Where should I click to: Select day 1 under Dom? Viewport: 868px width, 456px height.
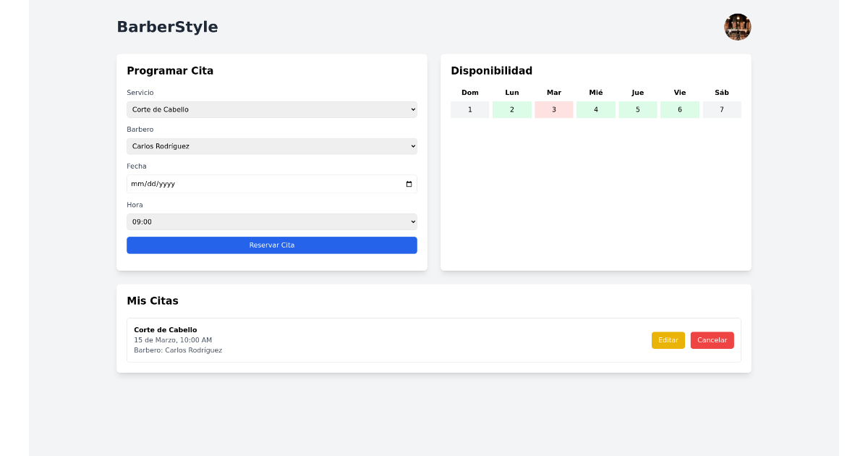(x=469, y=109)
